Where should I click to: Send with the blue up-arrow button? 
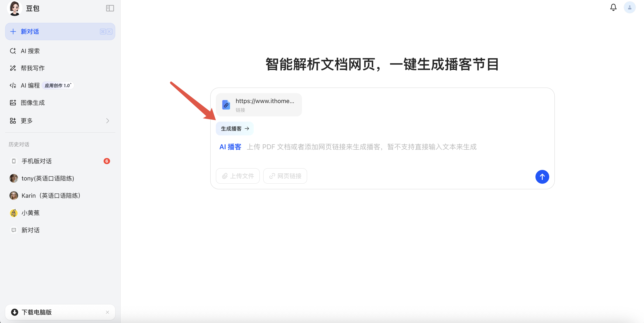(x=542, y=177)
